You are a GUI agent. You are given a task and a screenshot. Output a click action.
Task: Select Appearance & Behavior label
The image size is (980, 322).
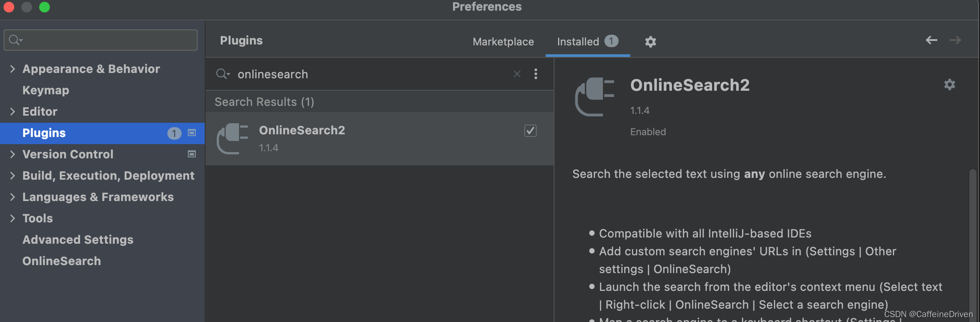[91, 69]
